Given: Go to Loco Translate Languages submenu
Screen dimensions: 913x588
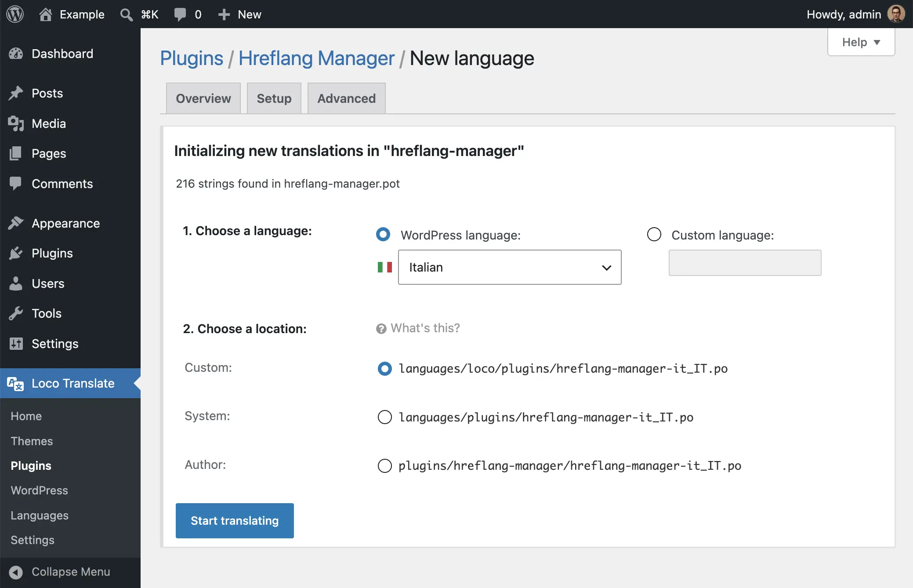Looking at the screenshot, I should 40,515.
